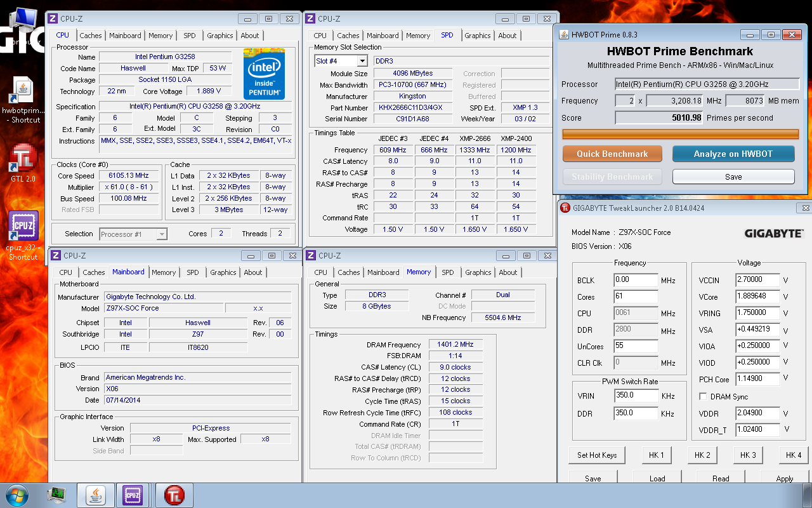Click CPU-Z title icon in CPU tab window
This screenshot has height=508, width=812.
coord(54,19)
